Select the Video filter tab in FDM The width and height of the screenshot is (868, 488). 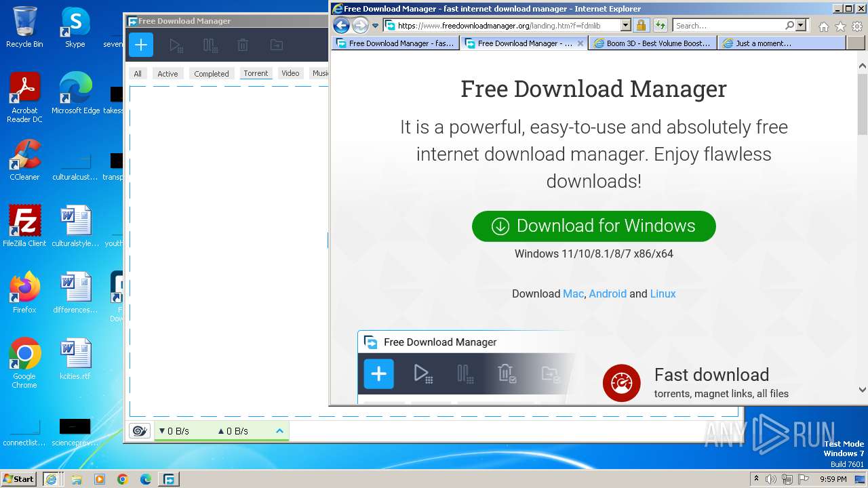pyautogui.click(x=290, y=73)
